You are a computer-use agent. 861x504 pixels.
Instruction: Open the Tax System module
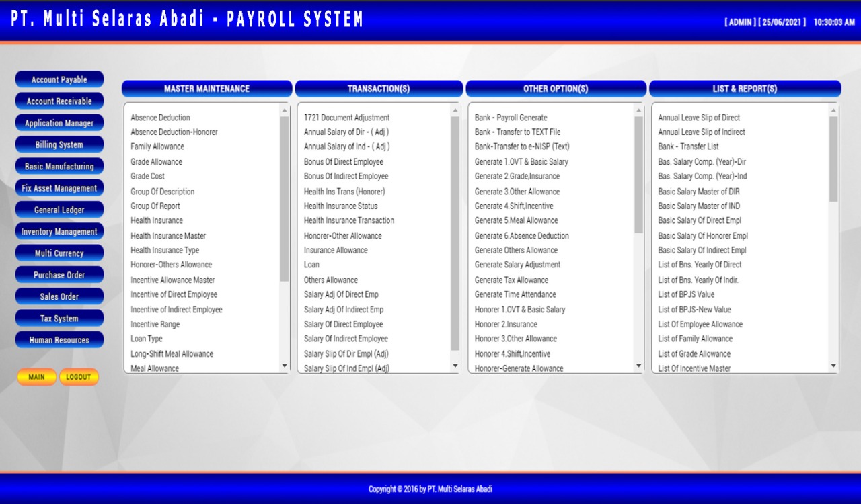(59, 319)
